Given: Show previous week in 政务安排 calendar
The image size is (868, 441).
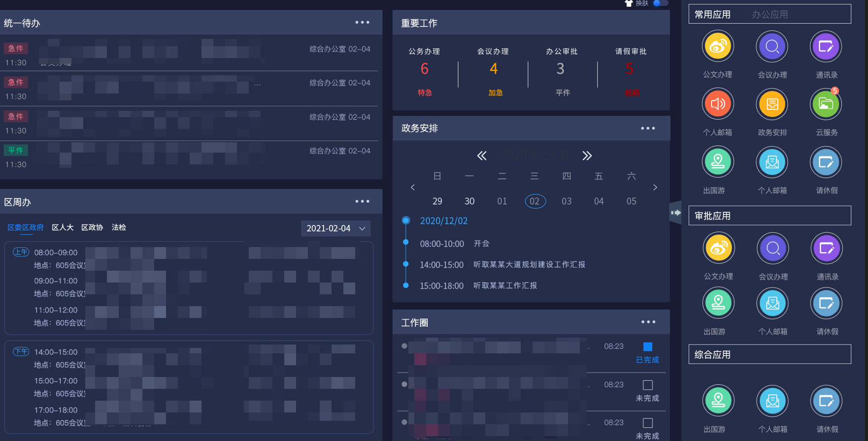Looking at the screenshot, I should click(x=413, y=188).
